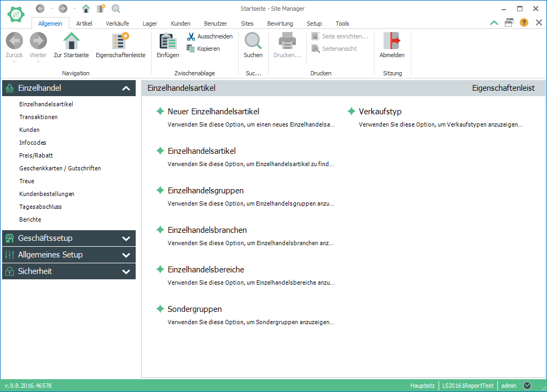This screenshot has height=392, width=547.
Task: Open Neuer Einzelhandelsartikel link
Action: point(213,112)
